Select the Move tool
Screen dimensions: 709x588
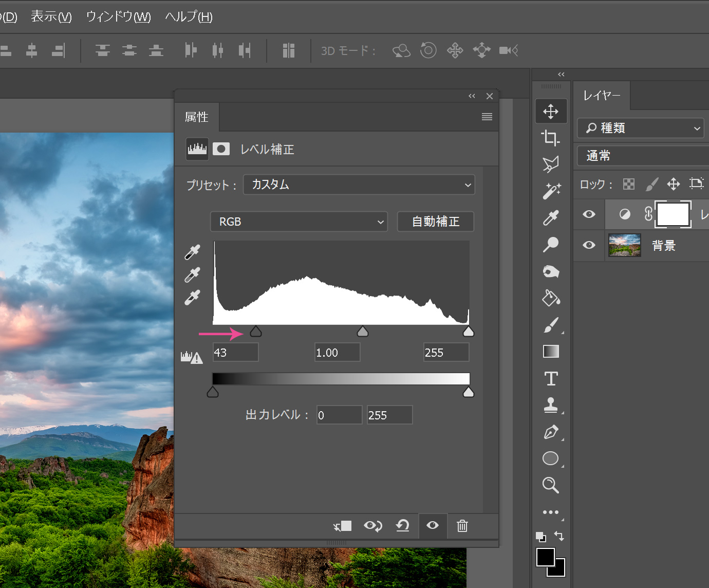pyautogui.click(x=551, y=112)
